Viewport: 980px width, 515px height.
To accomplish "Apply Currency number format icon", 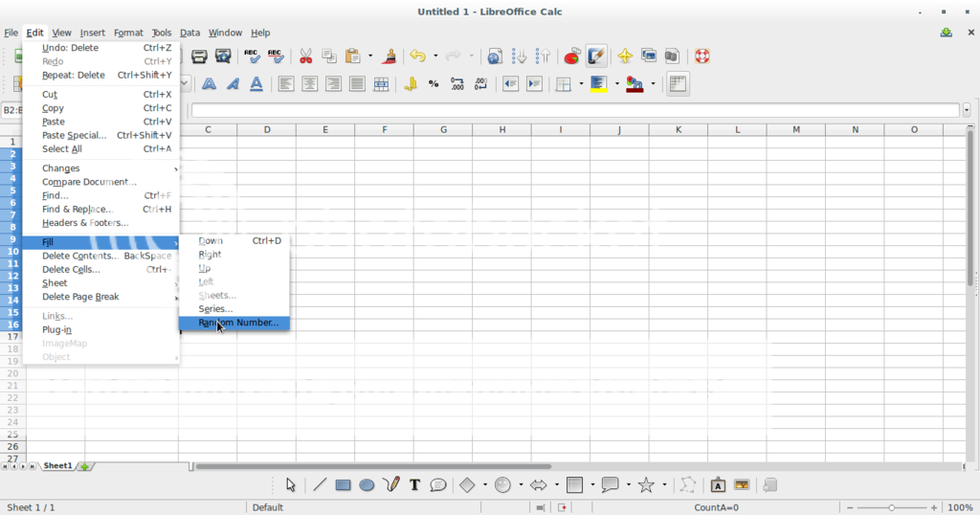I will tap(410, 83).
